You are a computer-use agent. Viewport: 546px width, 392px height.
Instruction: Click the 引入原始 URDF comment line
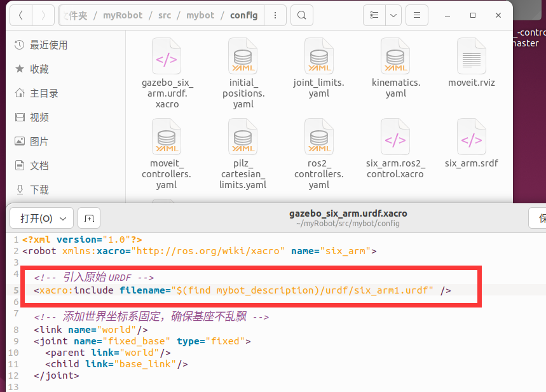click(x=93, y=278)
